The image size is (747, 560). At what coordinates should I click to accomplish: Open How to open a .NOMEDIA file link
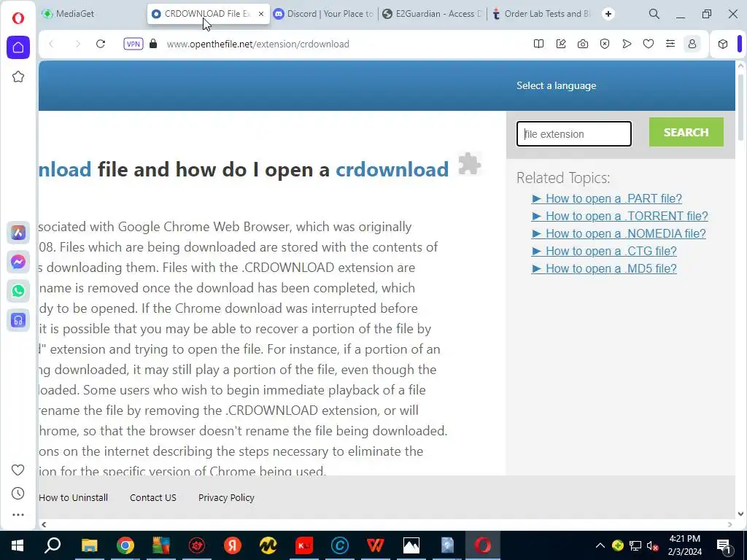(619, 234)
